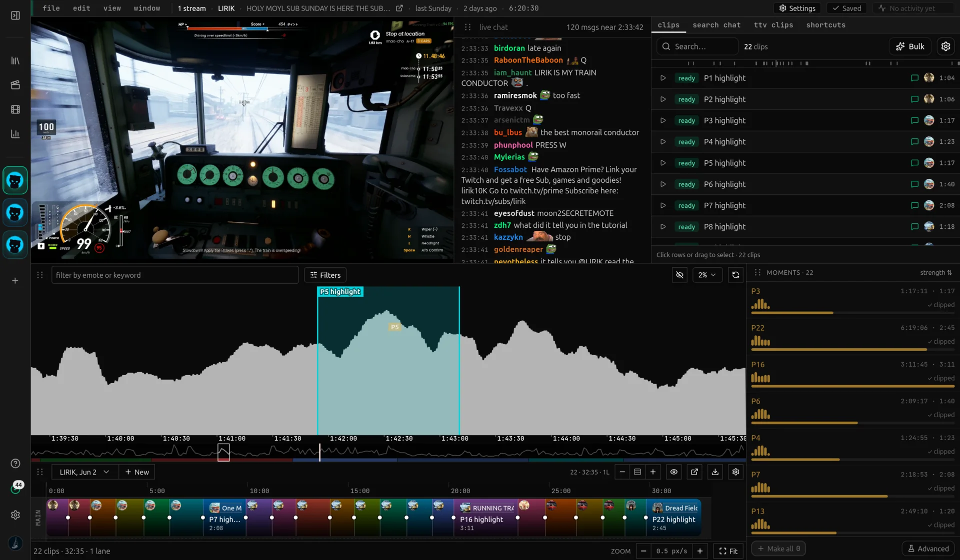Play the P3 highlight clip

[x=663, y=120]
